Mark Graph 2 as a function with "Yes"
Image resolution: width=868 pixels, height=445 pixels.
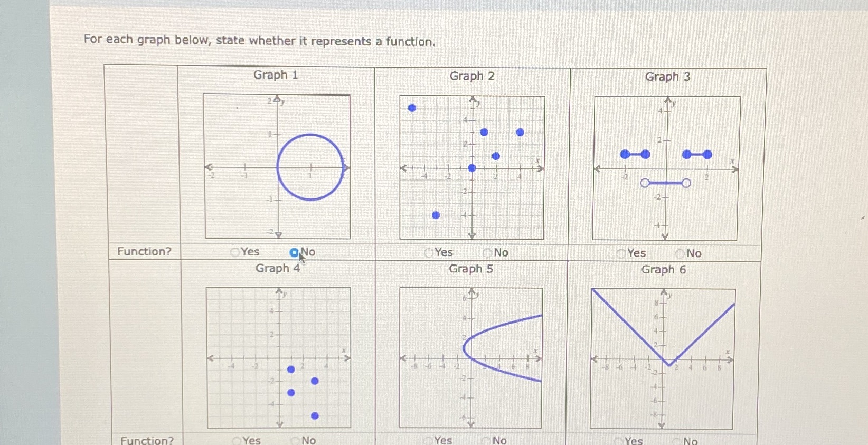pyautogui.click(x=428, y=253)
